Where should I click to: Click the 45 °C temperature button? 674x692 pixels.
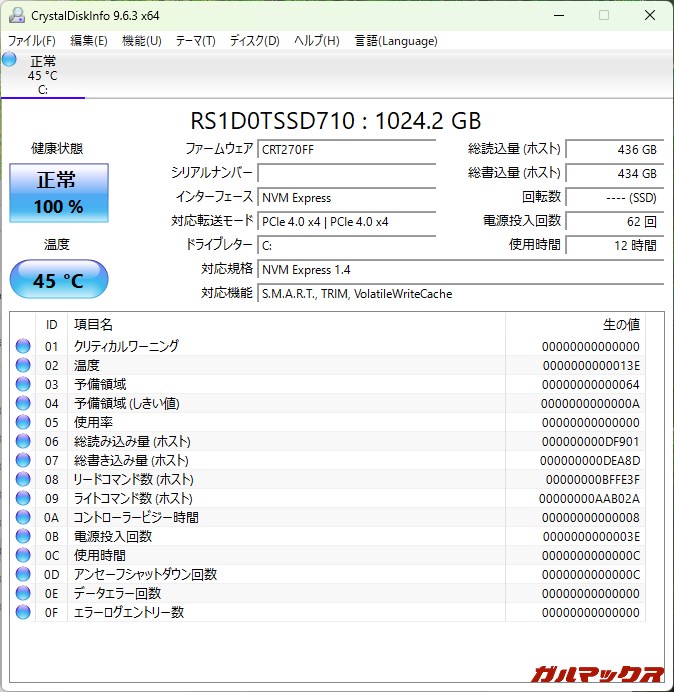pos(59,280)
